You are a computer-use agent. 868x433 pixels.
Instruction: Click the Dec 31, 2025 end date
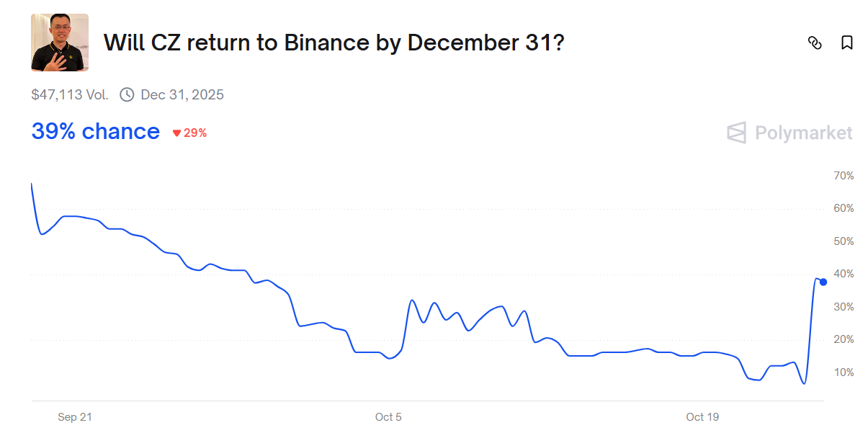(x=182, y=94)
